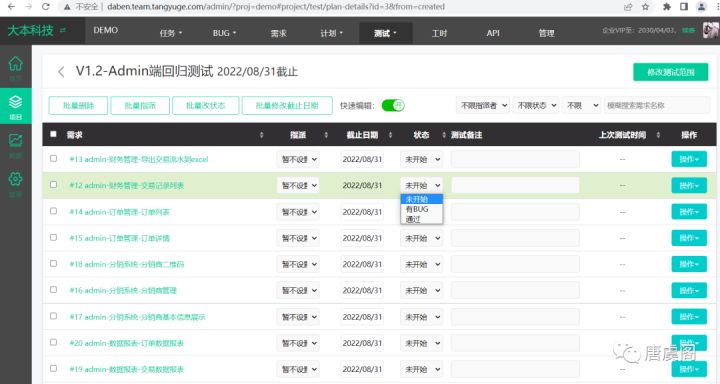Click the 批量删除 button

click(79, 106)
